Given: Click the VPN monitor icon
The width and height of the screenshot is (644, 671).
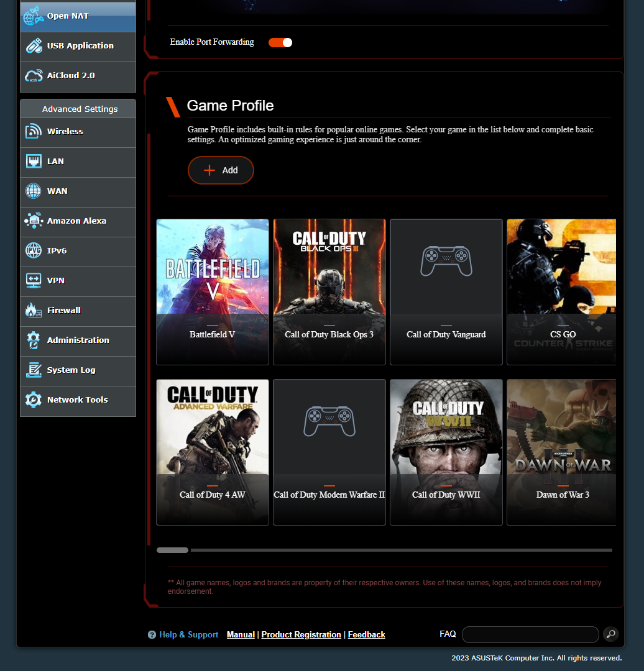Looking at the screenshot, I should coord(34,281).
